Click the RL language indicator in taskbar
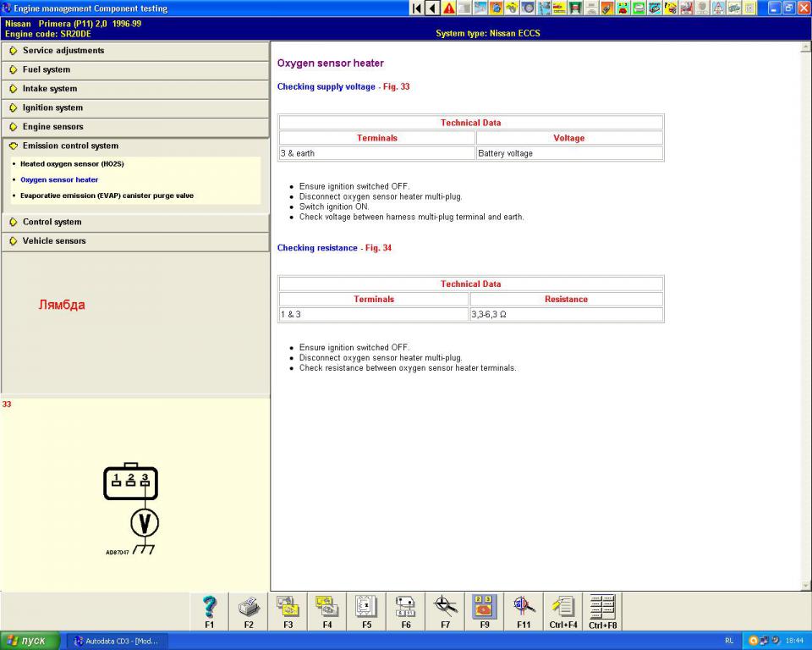 pyautogui.click(x=729, y=641)
